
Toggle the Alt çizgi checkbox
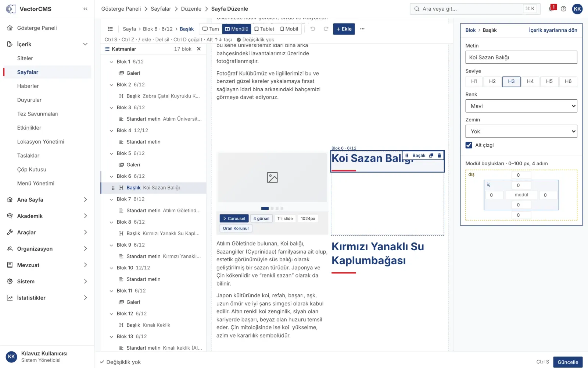[x=469, y=145]
